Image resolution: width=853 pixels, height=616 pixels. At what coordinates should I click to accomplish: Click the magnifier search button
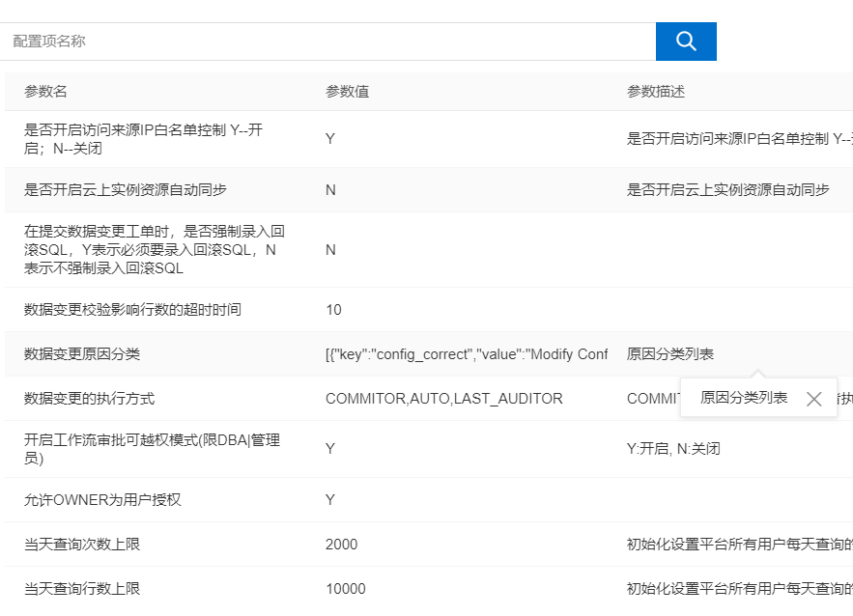click(686, 42)
